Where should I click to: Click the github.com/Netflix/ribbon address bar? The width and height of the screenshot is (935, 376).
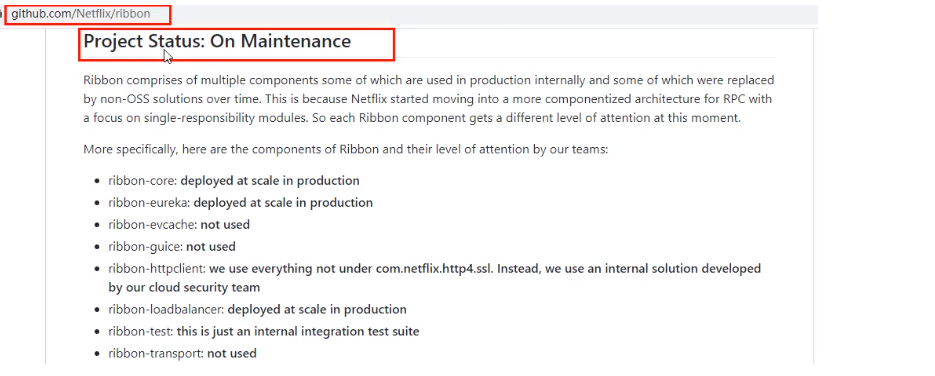point(81,14)
